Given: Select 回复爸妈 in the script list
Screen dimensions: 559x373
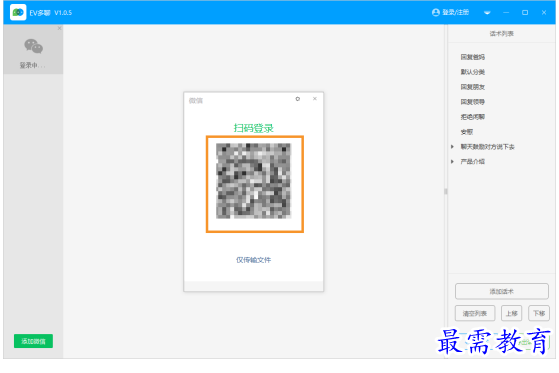Looking at the screenshot, I should click(472, 57).
